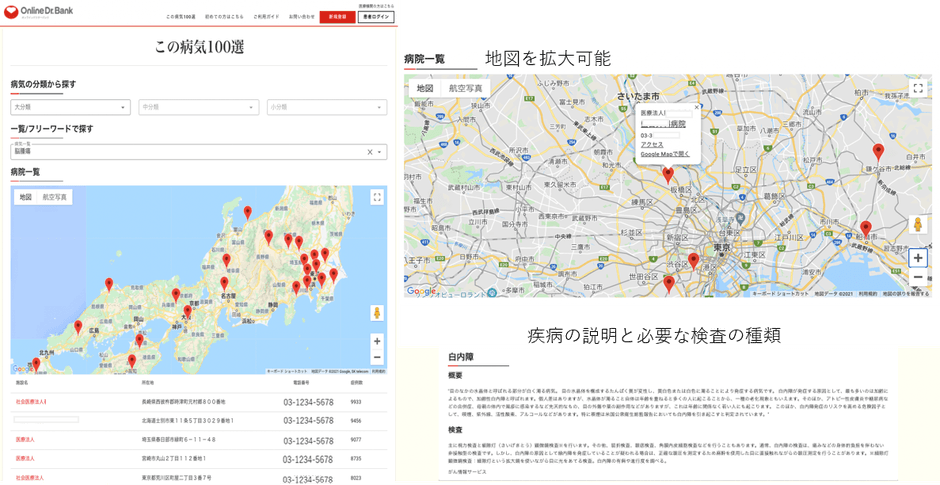
Task: Close the hospital info popup
Action: point(696,106)
